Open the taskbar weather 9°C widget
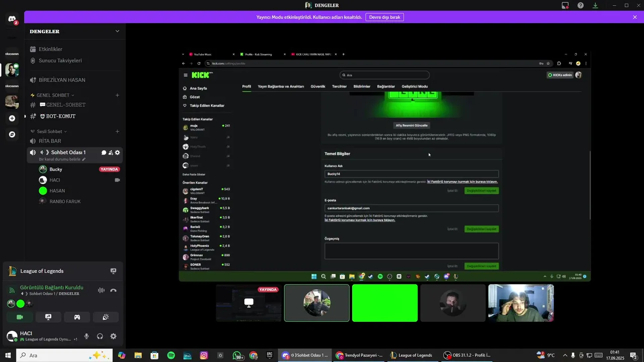 click(x=545, y=355)
